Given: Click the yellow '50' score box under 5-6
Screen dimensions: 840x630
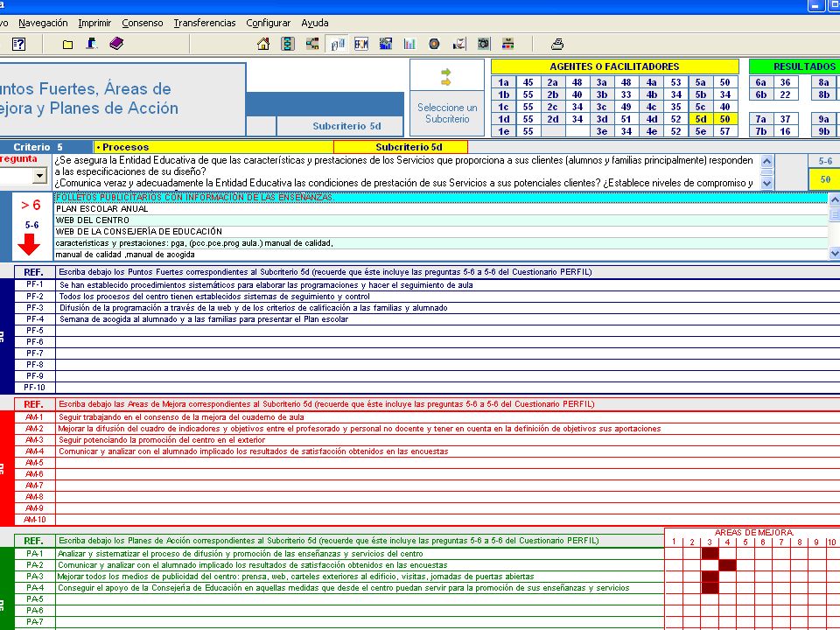Looking at the screenshot, I should pyautogui.click(x=825, y=179).
